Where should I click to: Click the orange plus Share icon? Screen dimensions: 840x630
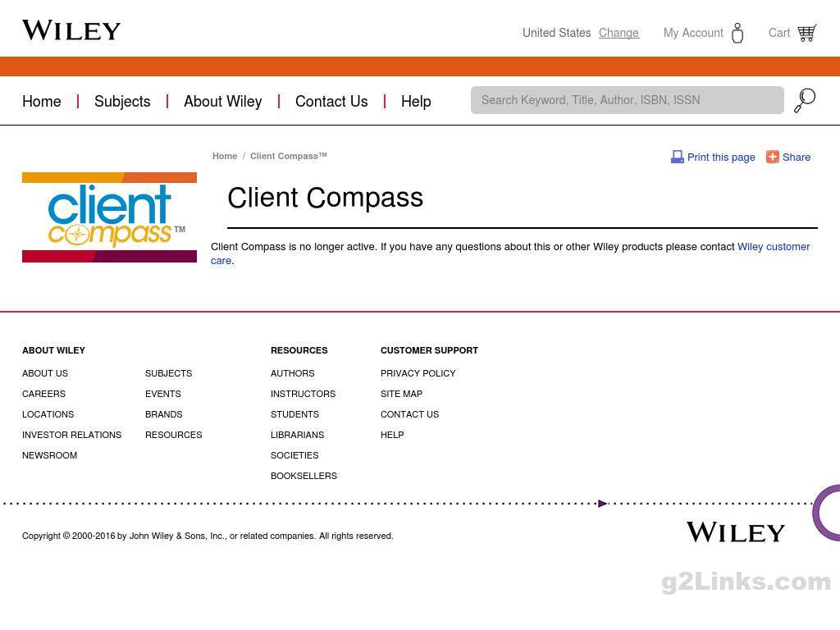click(x=772, y=157)
